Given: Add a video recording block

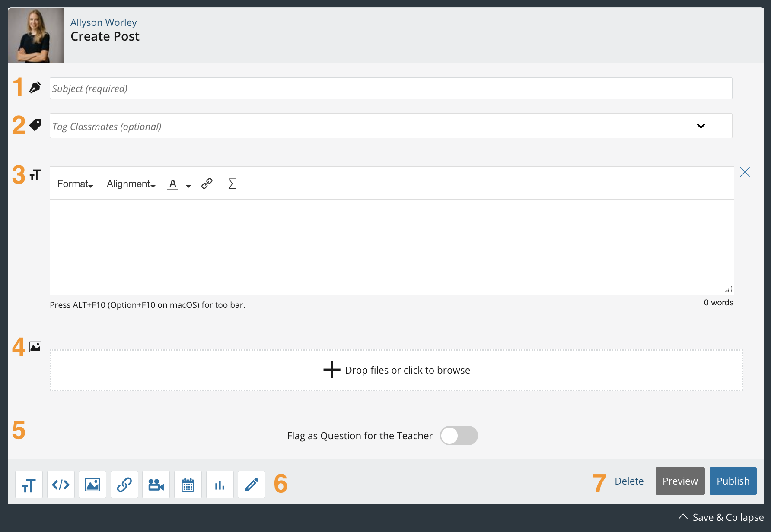Looking at the screenshot, I should (156, 484).
